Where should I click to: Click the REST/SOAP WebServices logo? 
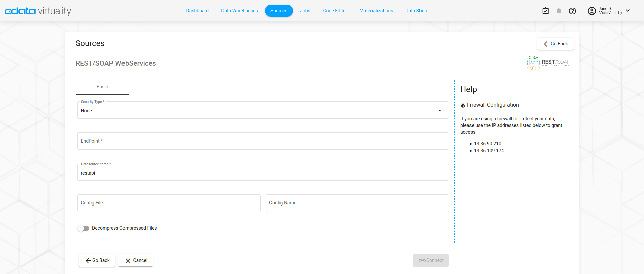coord(548,63)
